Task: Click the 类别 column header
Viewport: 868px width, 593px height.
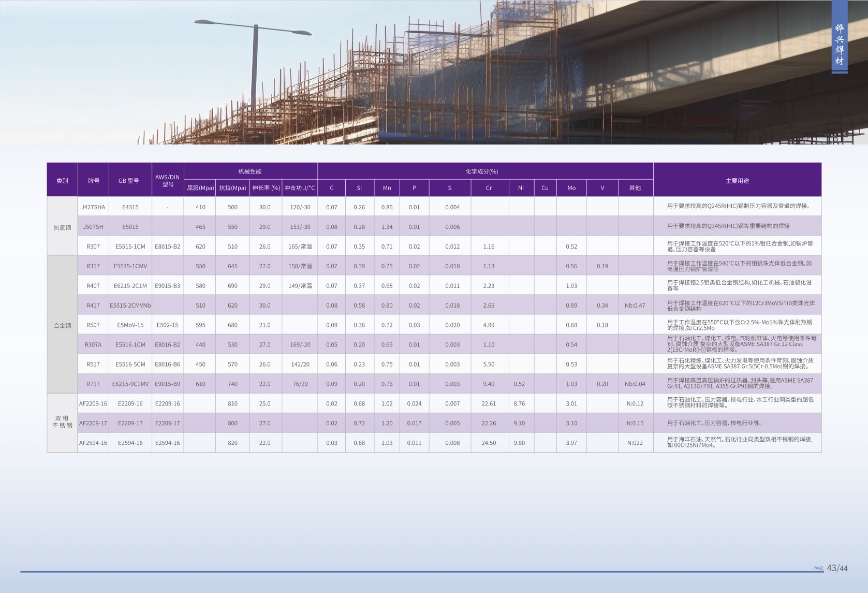Action: pyautogui.click(x=62, y=180)
